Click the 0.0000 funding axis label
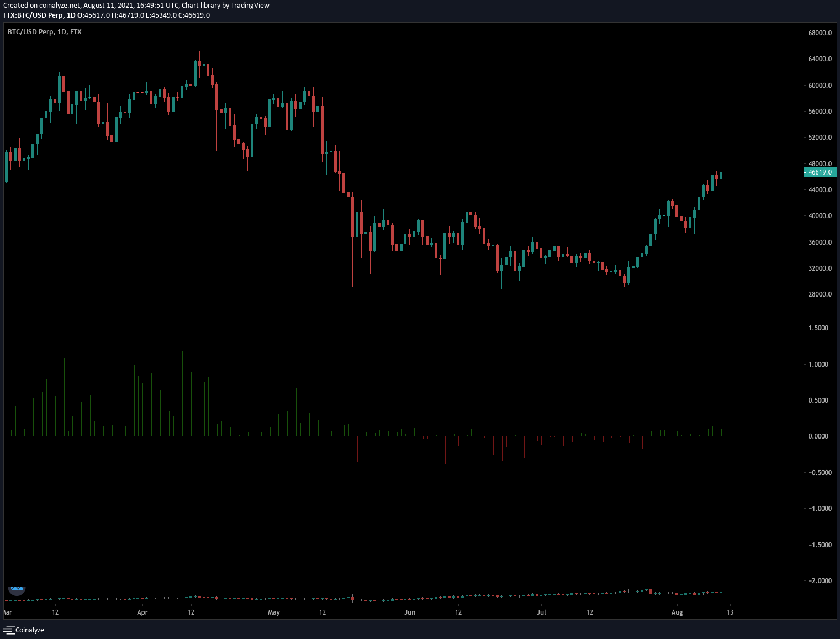Viewport: 840px width, 639px height. 818,436
